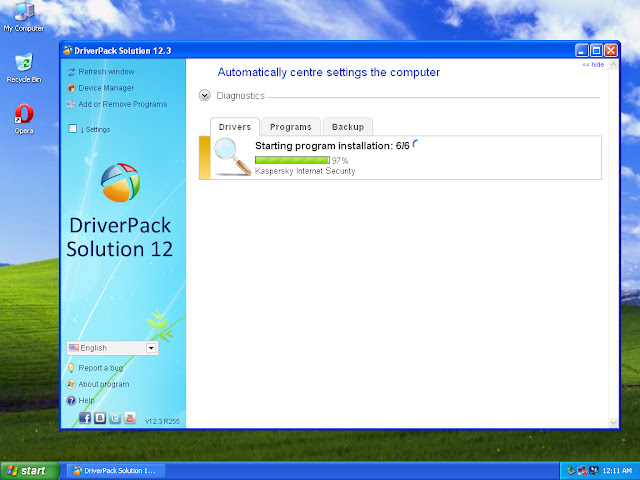640x480 pixels.
Task: Click the first system tray icon
Action: (571, 471)
